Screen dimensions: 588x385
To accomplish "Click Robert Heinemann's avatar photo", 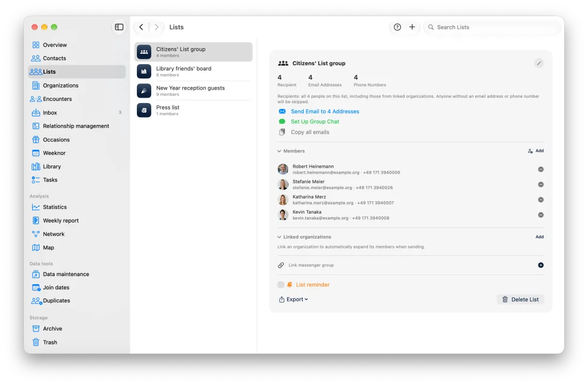I will pyautogui.click(x=283, y=169).
